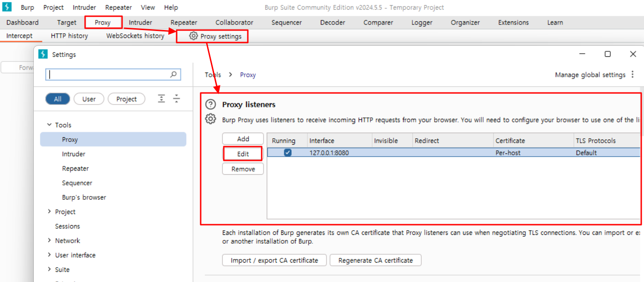Open the HTTP history sub-tab
The image size is (644, 282).
point(69,36)
